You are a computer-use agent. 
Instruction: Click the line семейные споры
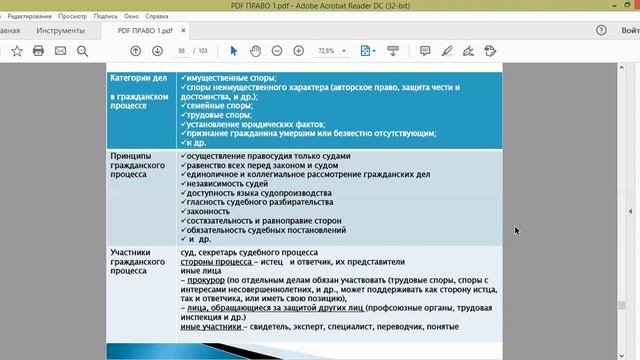(217, 106)
